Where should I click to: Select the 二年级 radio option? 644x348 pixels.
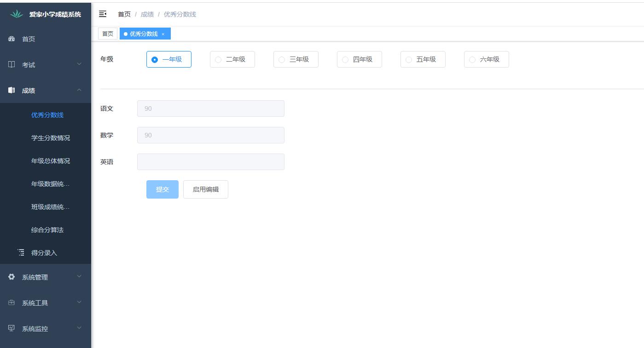[218, 60]
